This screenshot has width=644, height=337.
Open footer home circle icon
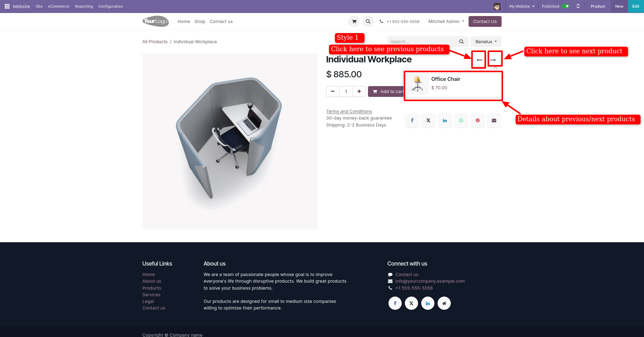point(444,303)
